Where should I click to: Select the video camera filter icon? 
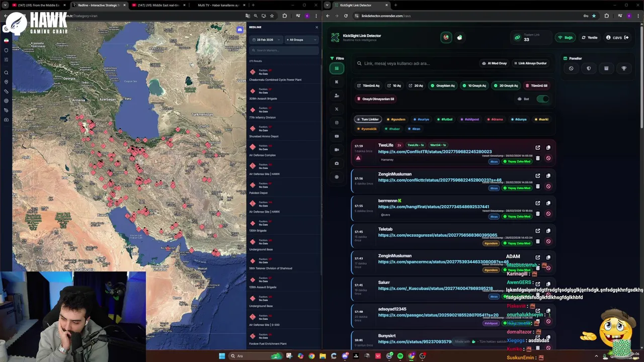click(x=337, y=150)
